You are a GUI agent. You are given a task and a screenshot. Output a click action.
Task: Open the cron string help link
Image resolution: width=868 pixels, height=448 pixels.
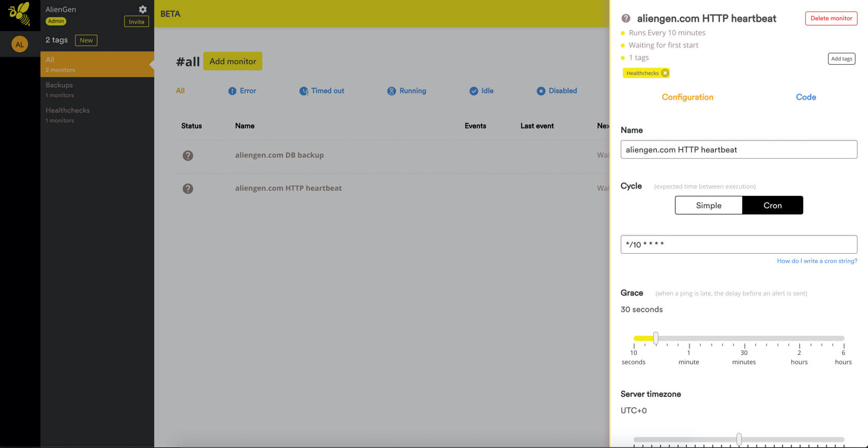tap(817, 261)
